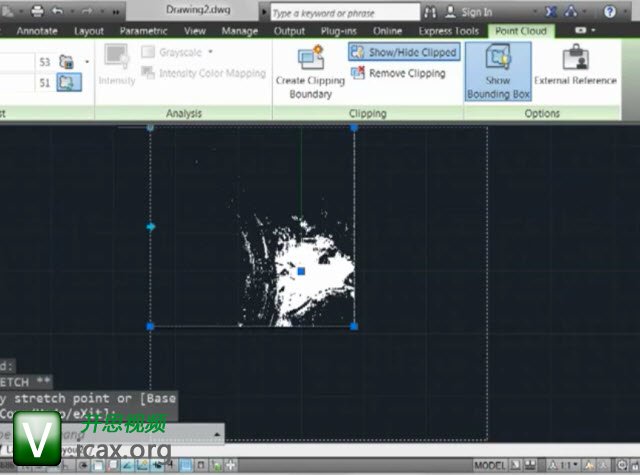Click the printer icon in quick access toolbar
This screenshot has width=640, height=475.
pos(37,11)
